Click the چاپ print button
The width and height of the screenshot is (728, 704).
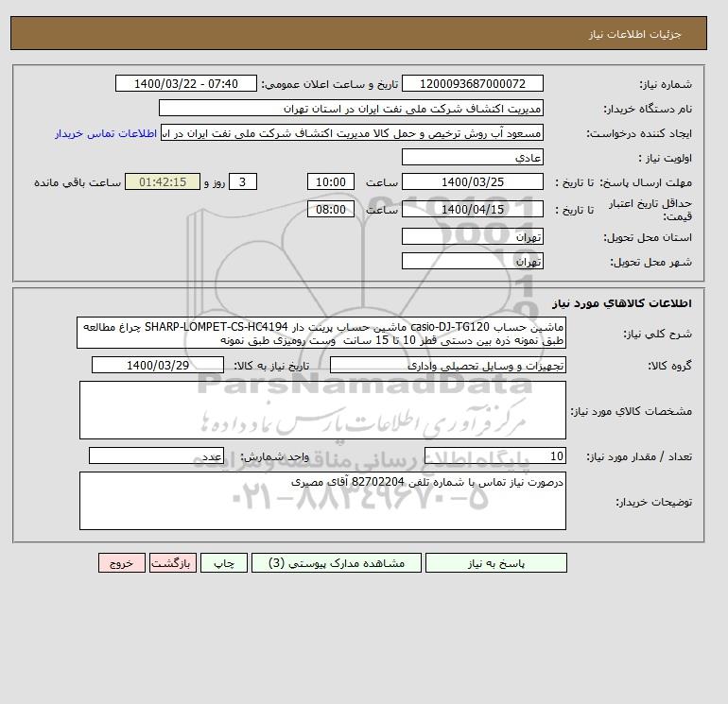pyautogui.click(x=224, y=563)
